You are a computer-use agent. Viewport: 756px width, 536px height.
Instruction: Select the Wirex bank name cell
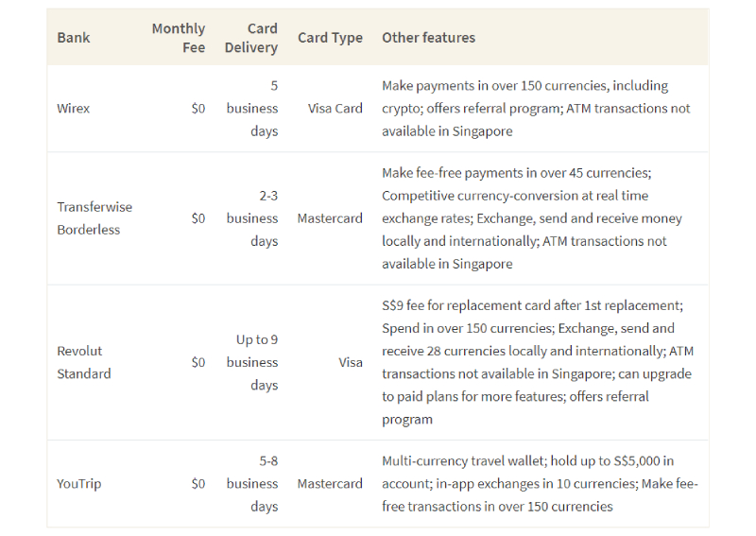coord(74,109)
